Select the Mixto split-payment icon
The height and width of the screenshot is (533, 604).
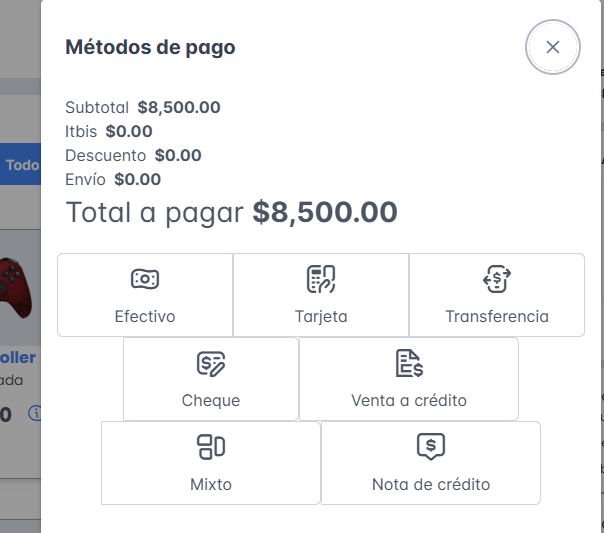pyautogui.click(x=211, y=447)
